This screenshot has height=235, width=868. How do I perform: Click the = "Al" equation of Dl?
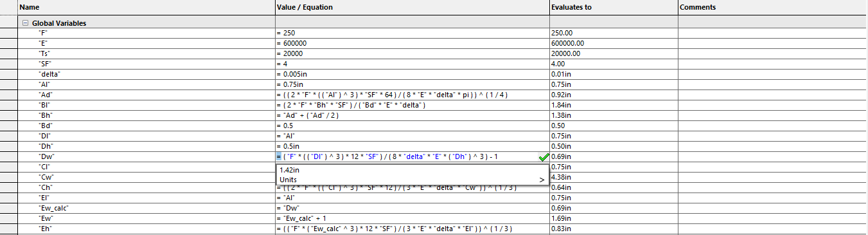tap(412, 136)
